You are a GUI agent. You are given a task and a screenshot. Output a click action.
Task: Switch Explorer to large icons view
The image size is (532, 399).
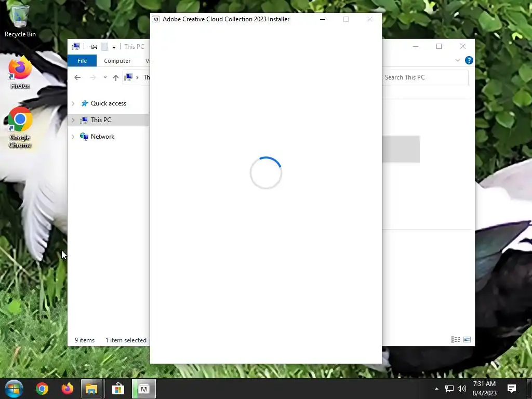click(x=467, y=340)
